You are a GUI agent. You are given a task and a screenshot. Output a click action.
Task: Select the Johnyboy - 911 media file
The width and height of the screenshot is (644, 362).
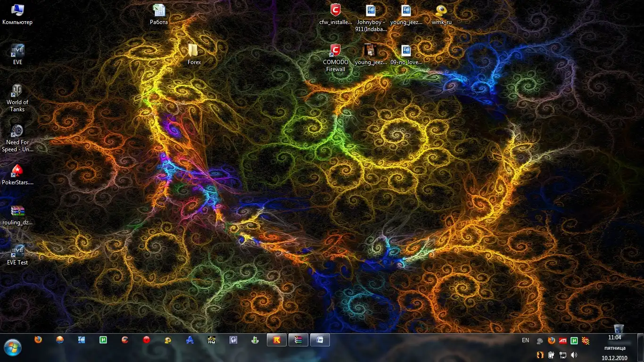click(371, 11)
